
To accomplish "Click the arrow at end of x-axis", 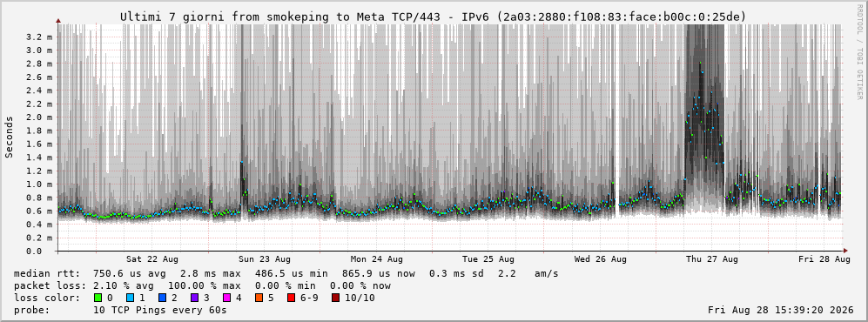I will coord(844,252).
